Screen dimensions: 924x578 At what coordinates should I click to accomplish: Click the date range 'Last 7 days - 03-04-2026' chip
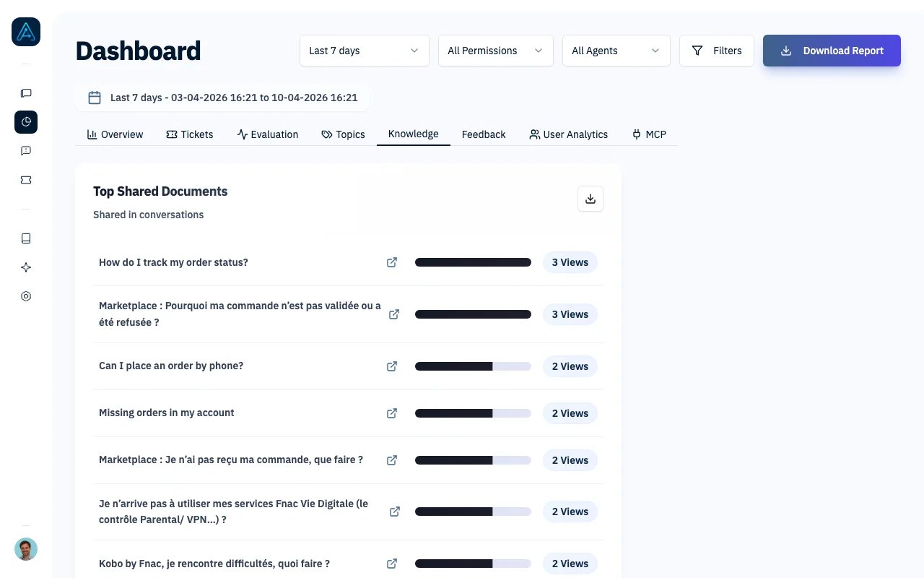(223, 98)
